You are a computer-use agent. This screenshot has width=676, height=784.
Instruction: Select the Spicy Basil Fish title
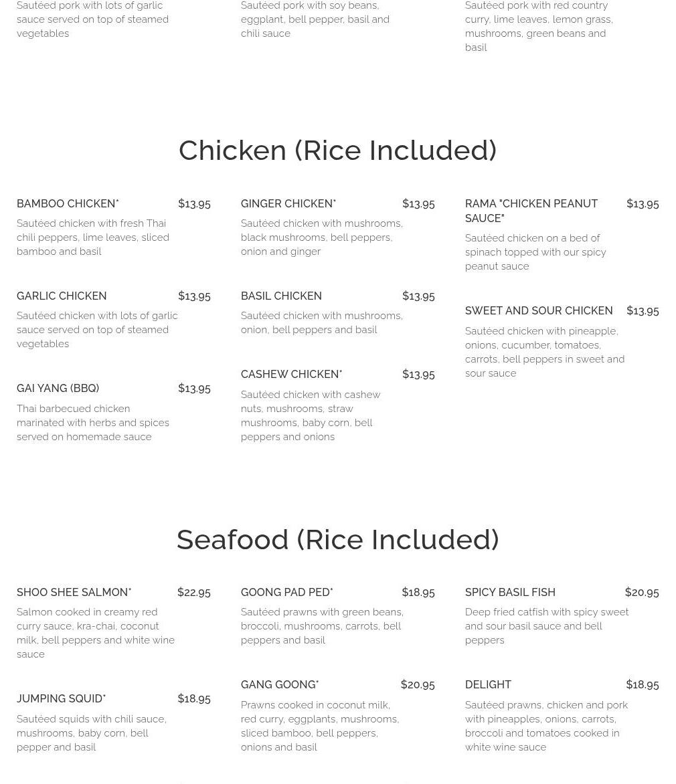pos(510,592)
